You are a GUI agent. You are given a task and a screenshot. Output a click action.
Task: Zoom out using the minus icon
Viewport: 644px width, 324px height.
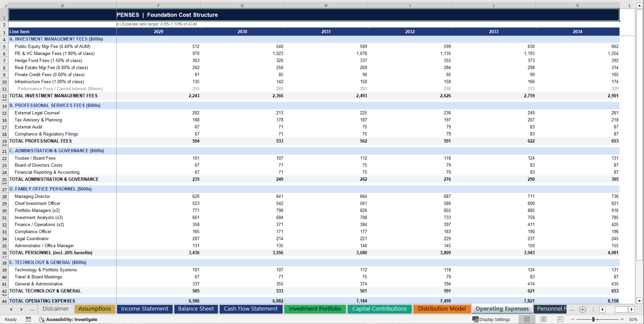tap(573, 319)
